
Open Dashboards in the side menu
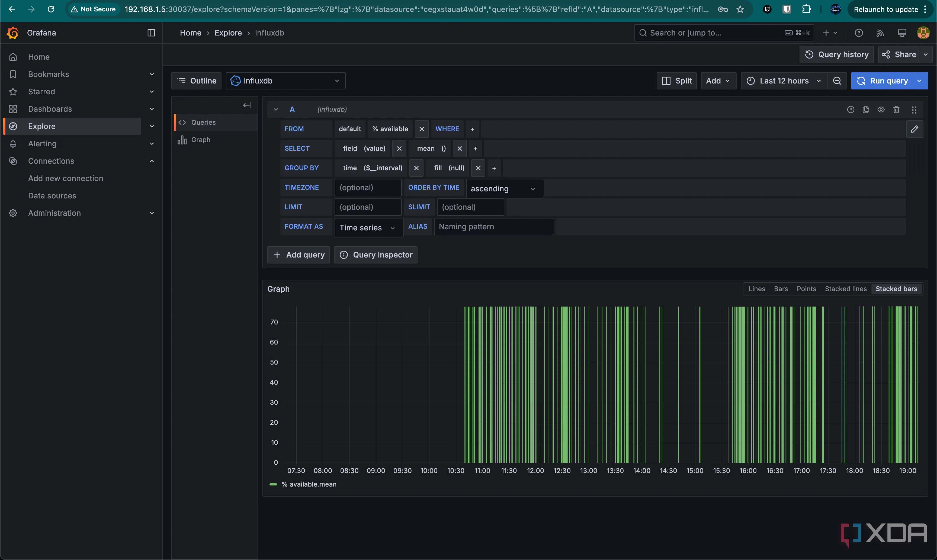coord(50,109)
